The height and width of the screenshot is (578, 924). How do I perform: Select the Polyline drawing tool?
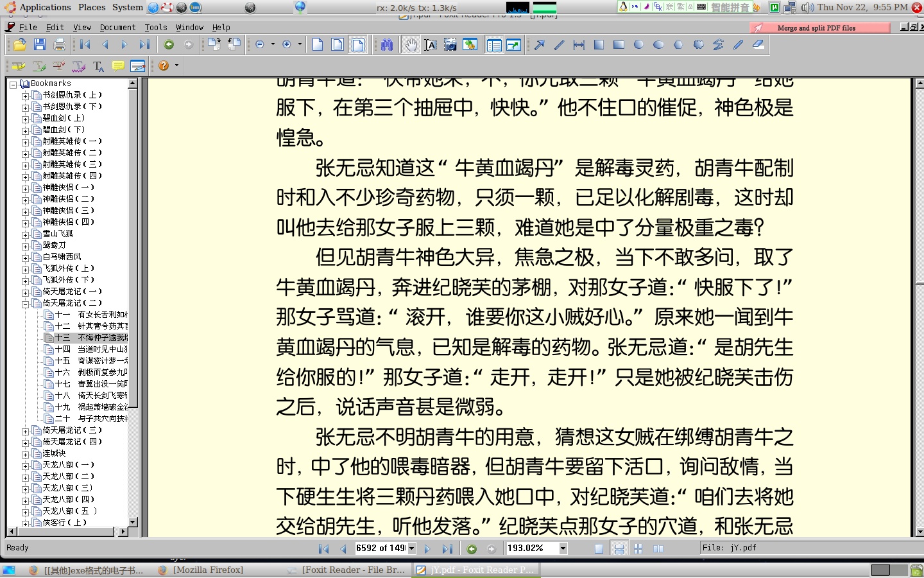click(718, 44)
